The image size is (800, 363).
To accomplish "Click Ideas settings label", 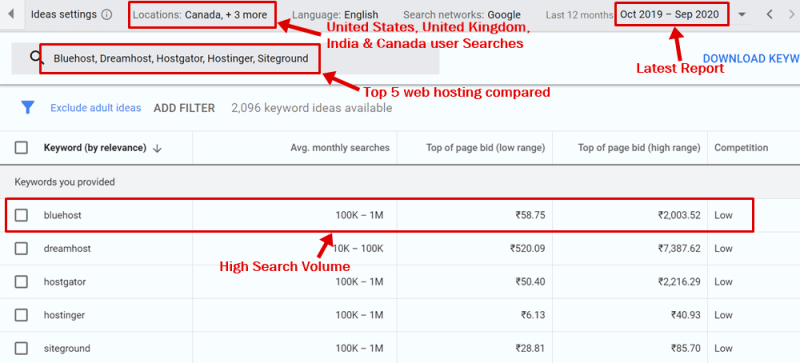I will pos(64,14).
